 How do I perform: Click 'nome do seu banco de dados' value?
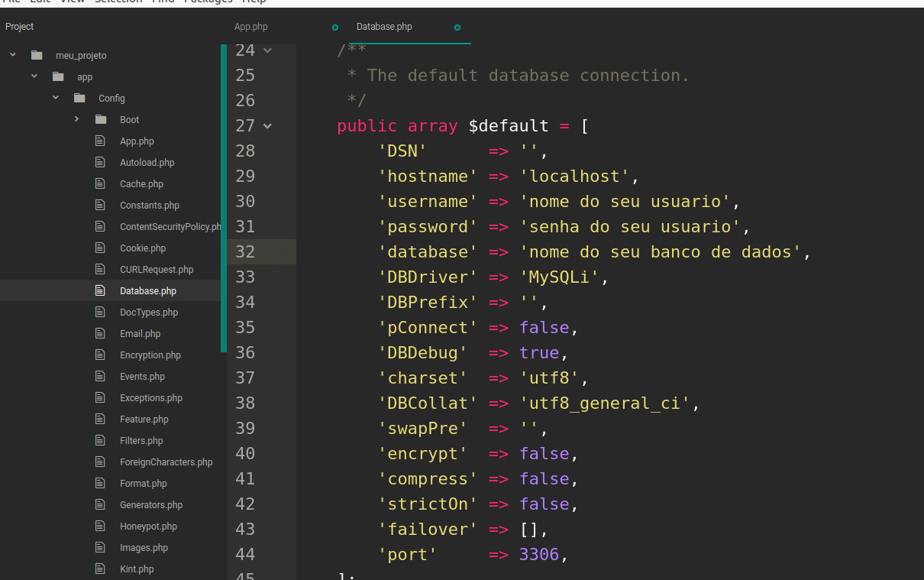point(661,251)
